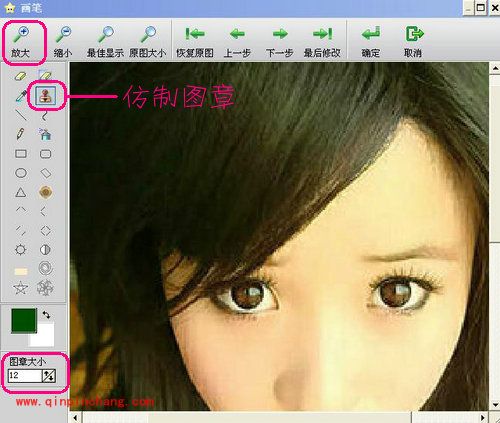This screenshot has height=423, width=500.
Task: Select the tilted rectangle shape tool
Action: [46, 173]
